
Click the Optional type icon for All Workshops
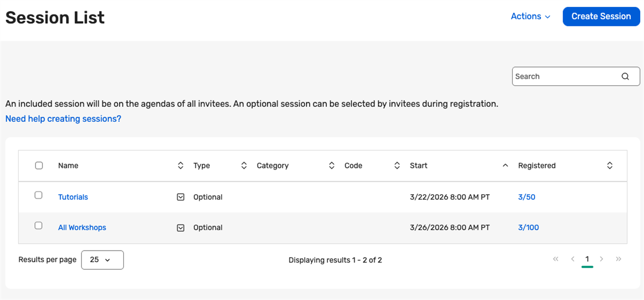pos(181,228)
